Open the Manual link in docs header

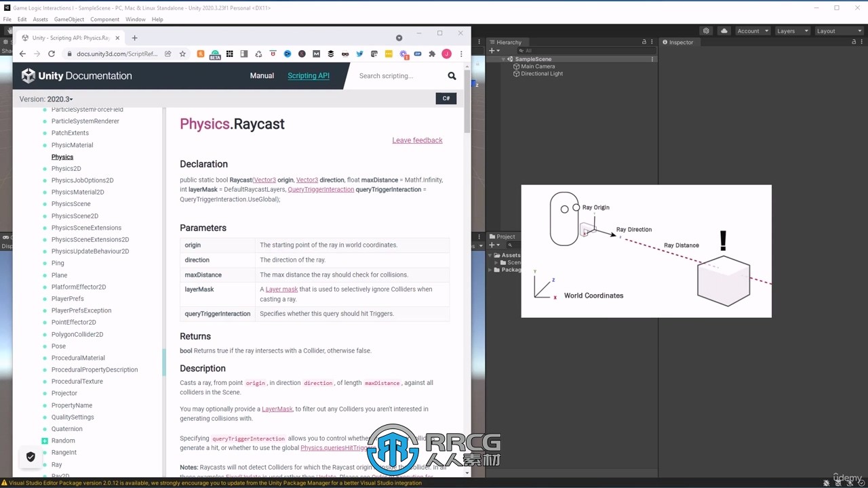coord(262,76)
